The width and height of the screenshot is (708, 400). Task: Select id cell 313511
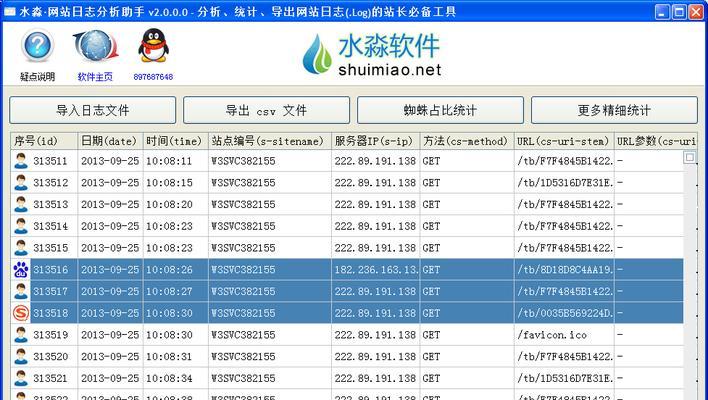pyautogui.click(x=50, y=161)
